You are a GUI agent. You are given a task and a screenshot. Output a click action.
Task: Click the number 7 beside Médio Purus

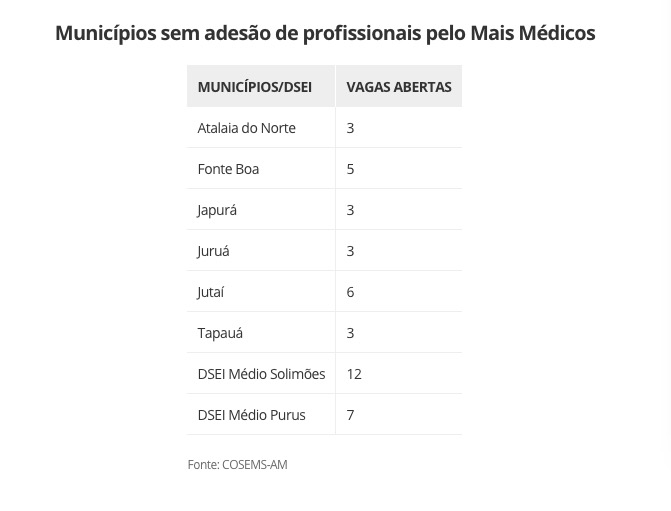(x=350, y=415)
